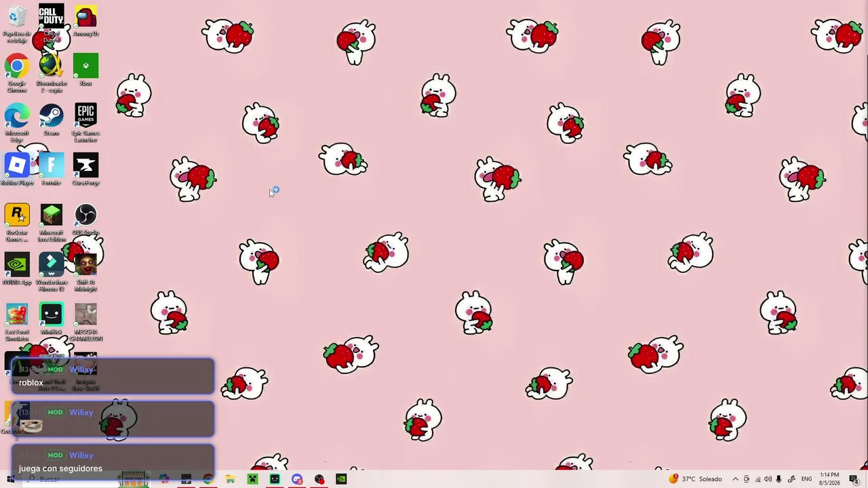Select the Steam desktop shortcut
Viewport: 868px width, 488px height.
[52, 120]
